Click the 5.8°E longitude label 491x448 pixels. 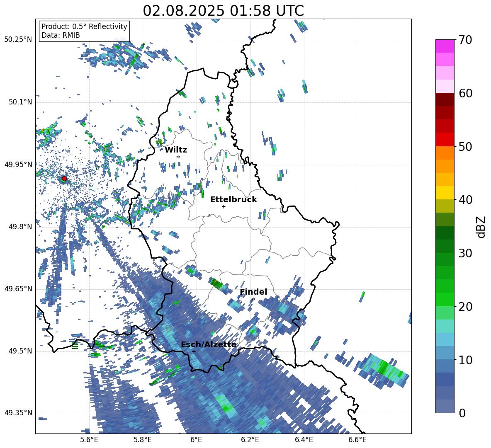click(143, 440)
